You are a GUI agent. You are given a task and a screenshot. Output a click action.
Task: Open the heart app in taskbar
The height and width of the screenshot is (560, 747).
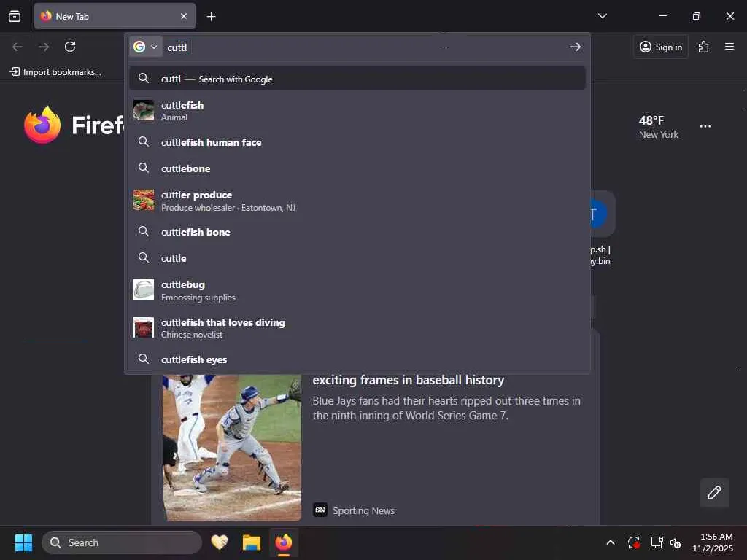coord(220,542)
